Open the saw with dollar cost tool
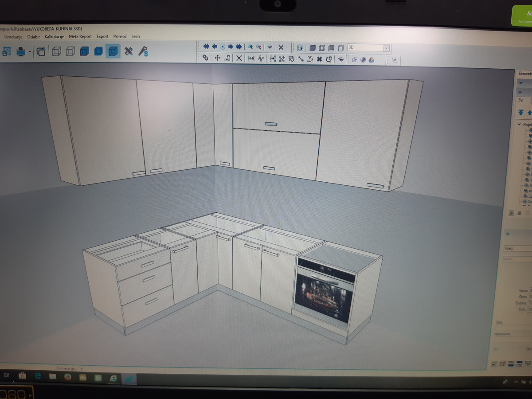 (x=143, y=52)
